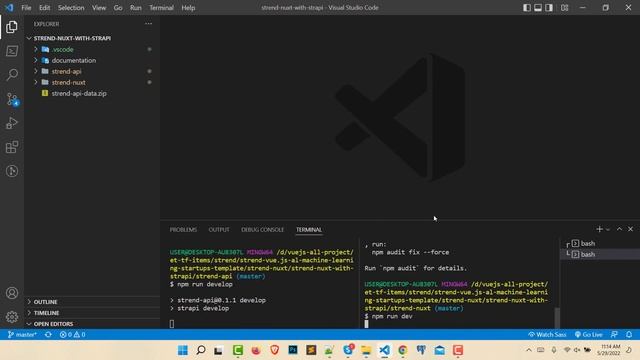This screenshot has height=360, width=640.
Task: Open Photoshop from the taskbar
Action: 293,350
